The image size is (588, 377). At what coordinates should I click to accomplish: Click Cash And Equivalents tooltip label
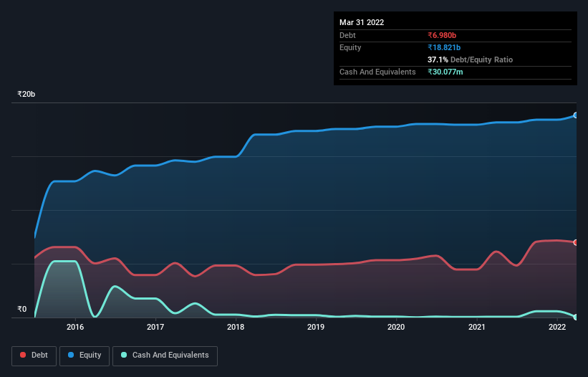tap(377, 72)
